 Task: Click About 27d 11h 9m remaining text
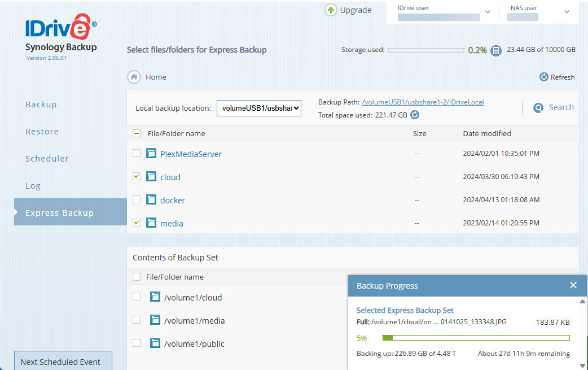coord(524,354)
